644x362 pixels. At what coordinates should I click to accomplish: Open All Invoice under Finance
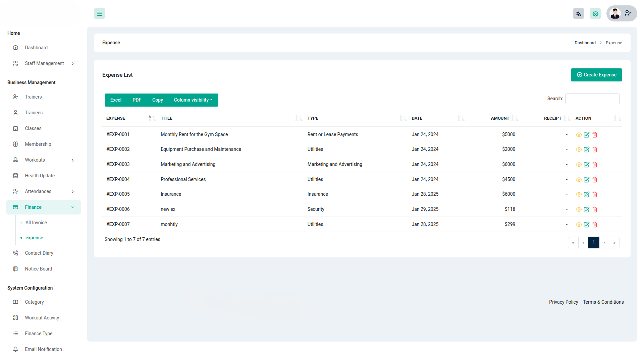pyautogui.click(x=36, y=223)
